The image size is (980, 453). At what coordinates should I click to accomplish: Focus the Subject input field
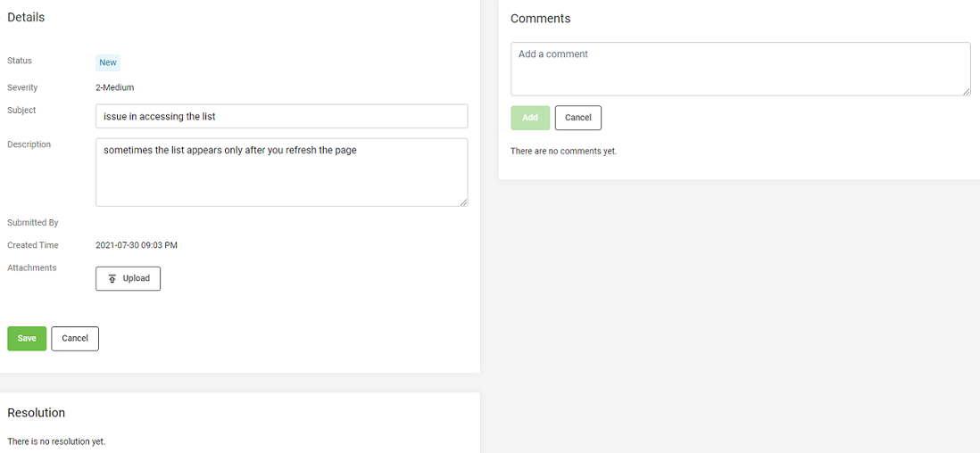(x=282, y=116)
